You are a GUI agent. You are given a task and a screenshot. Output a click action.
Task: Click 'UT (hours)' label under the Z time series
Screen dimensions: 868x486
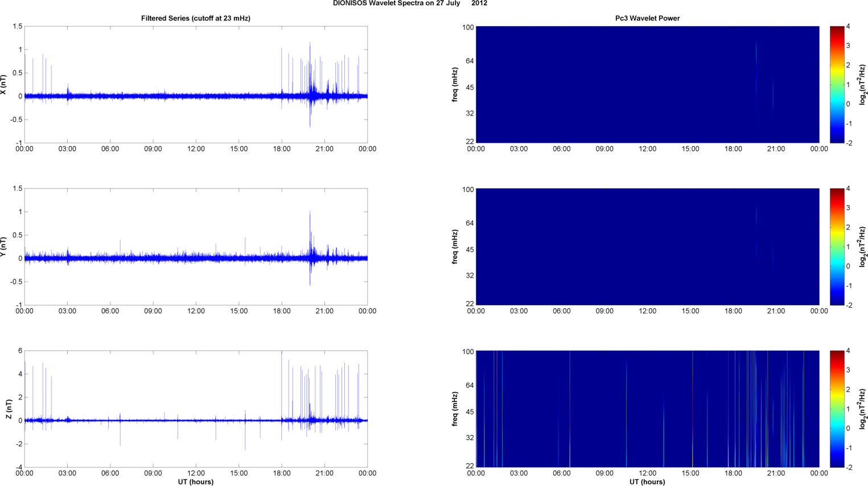point(196,481)
